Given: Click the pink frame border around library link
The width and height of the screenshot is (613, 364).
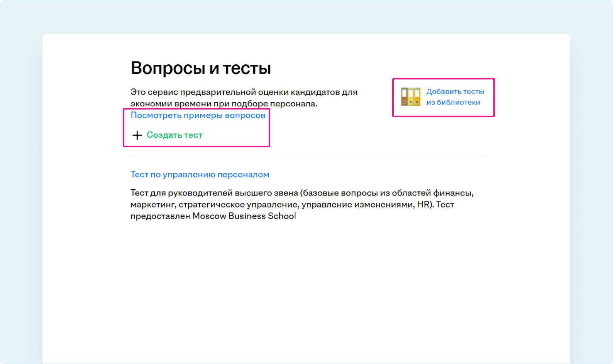Looking at the screenshot, I should click(443, 79).
